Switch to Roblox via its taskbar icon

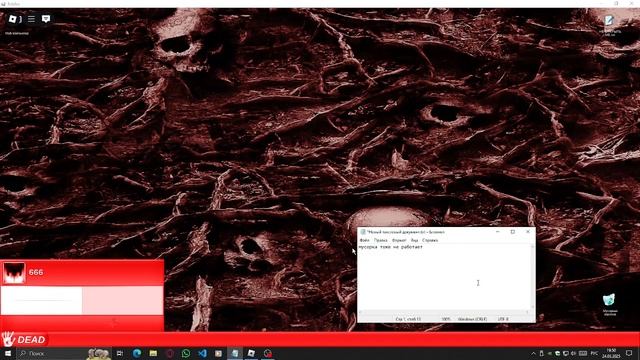[x=251, y=353]
